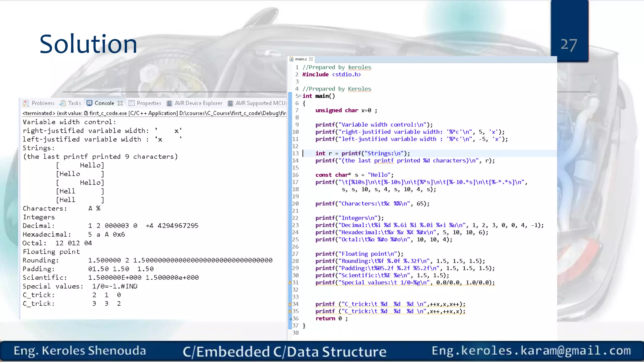The width and height of the screenshot is (644, 362).
Task: Open the Tasks tab
Action: pos(75,103)
